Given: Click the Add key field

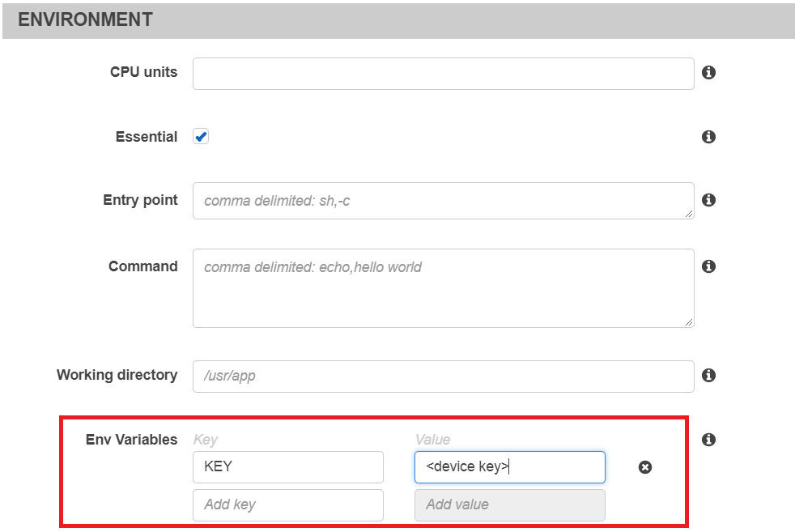Looking at the screenshot, I should (287, 504).
